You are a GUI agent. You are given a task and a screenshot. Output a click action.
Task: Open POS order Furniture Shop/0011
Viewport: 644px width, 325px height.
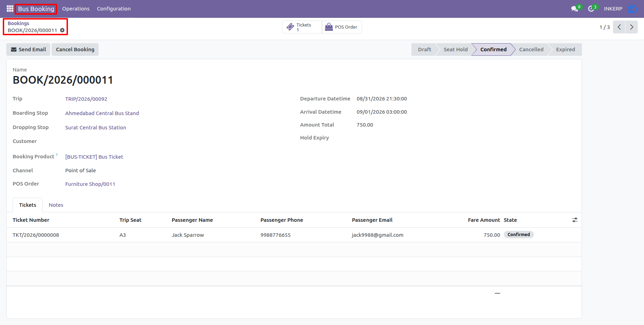[x=90, y=184]
